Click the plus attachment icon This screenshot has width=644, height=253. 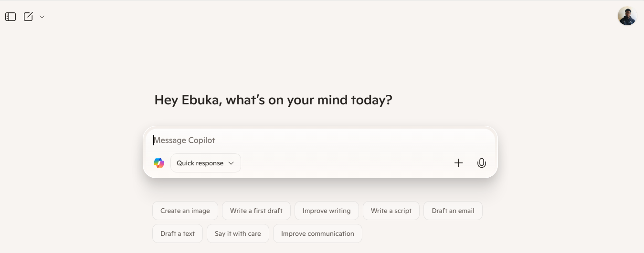coord(458,163)
